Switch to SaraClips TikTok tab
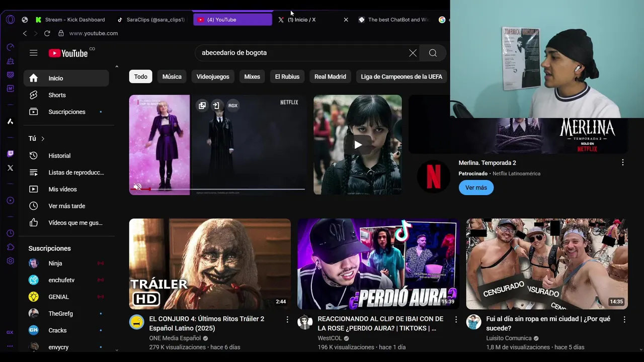The height and width of the screenshot is (362, 644). 151,20
